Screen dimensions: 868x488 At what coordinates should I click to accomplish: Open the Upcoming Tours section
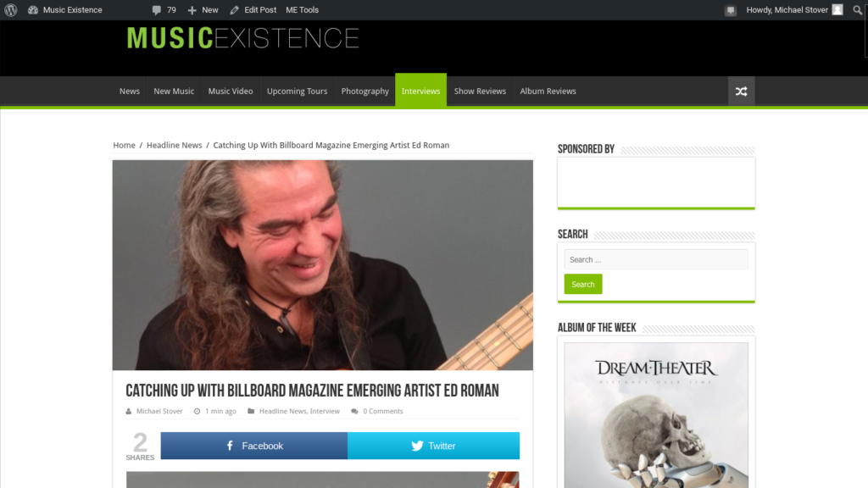pyautogui.click(x=297, y=91)
